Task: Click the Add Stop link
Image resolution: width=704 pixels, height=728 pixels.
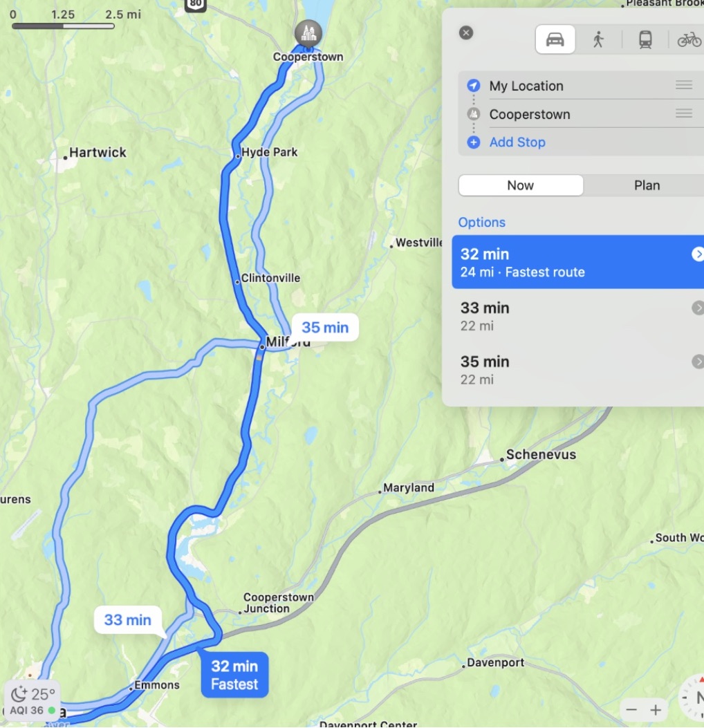Action: pos(517,142)
